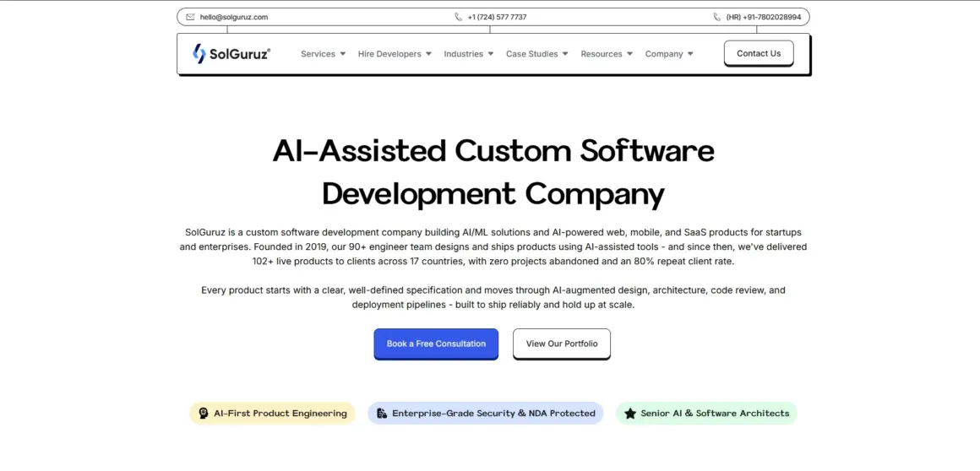
Task: Click the AI-First Product Engineering head icon
Action: (203, 413)
